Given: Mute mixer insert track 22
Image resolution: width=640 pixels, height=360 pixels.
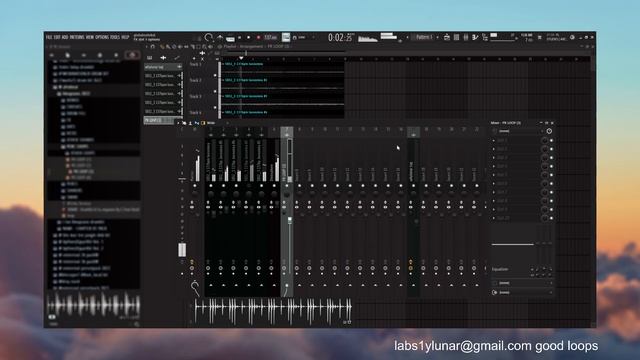Looking at the screenshot, I should [x=477, y=186].
